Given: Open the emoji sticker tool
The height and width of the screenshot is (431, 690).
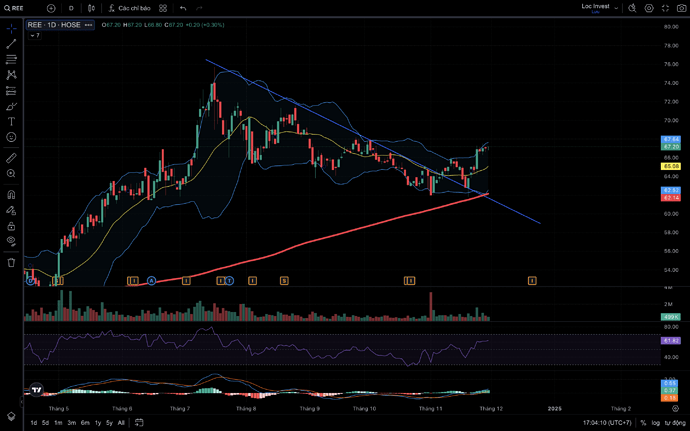Looking at the screenshot, I should (11, 137).
